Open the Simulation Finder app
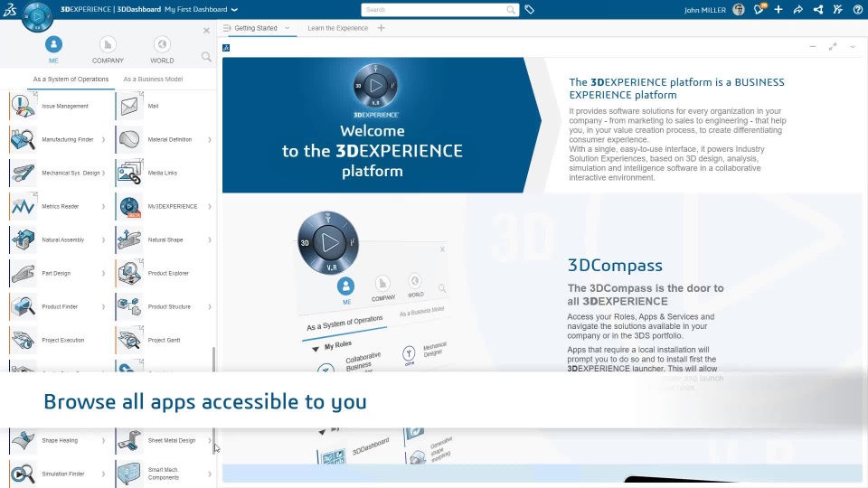The width and height of the screenshot is (868, 488). pyautogui.click(x=58, y=474)
